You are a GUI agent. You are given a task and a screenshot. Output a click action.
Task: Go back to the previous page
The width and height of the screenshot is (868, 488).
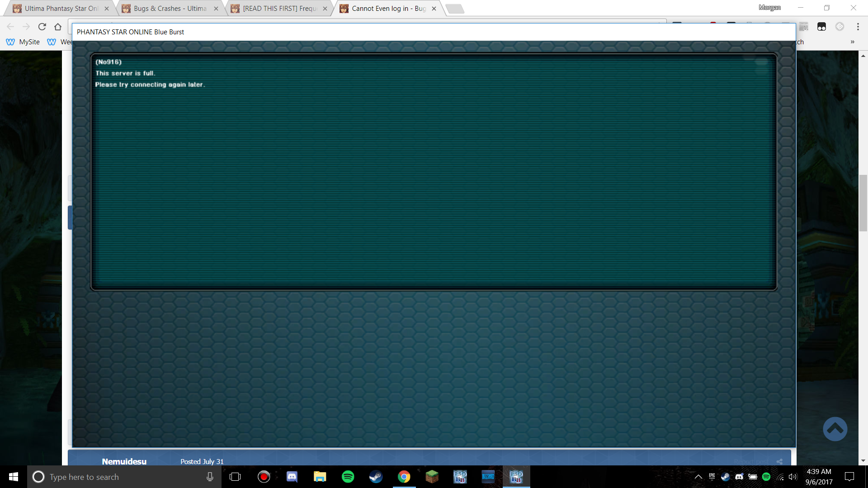point(10,27)
